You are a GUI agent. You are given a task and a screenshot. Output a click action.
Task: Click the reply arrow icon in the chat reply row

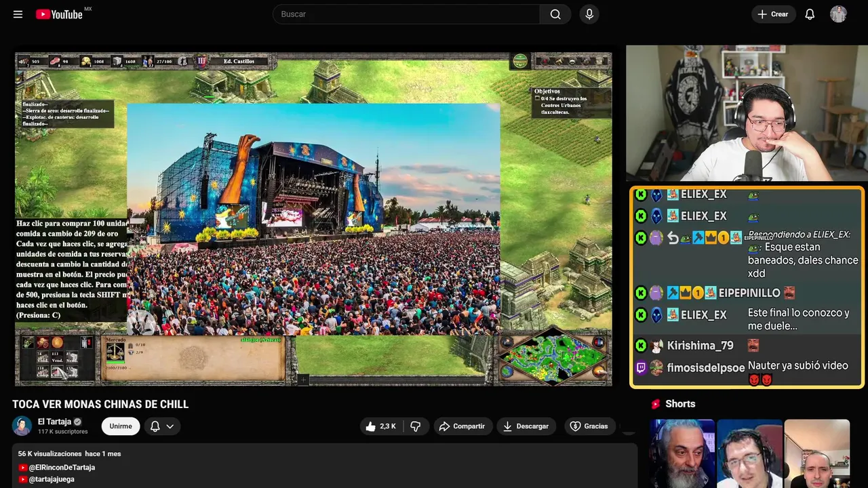pos(673,238)
